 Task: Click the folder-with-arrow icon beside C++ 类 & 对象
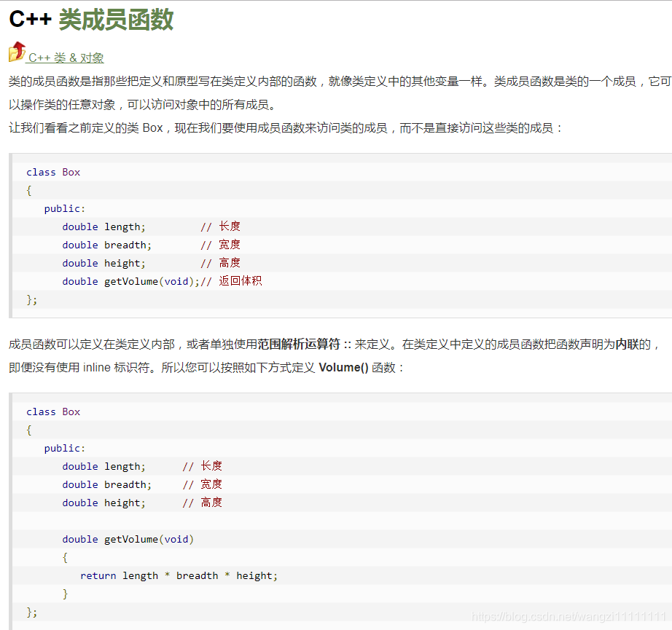(x=17, y=52)
